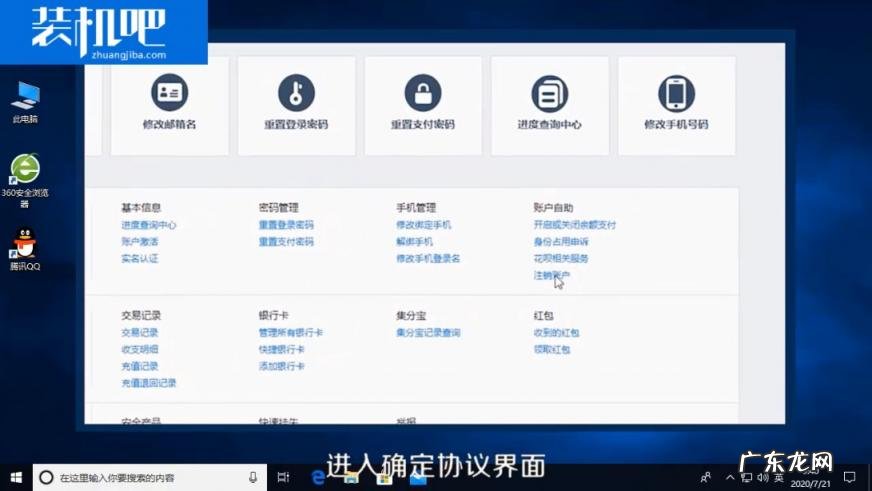Click the 快捷银行卡 link
Screen dimensions: 872x491
[281, 349]
